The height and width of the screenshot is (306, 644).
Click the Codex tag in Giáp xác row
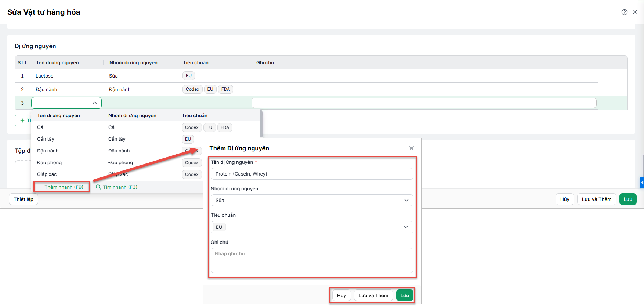tap(192, 174)
